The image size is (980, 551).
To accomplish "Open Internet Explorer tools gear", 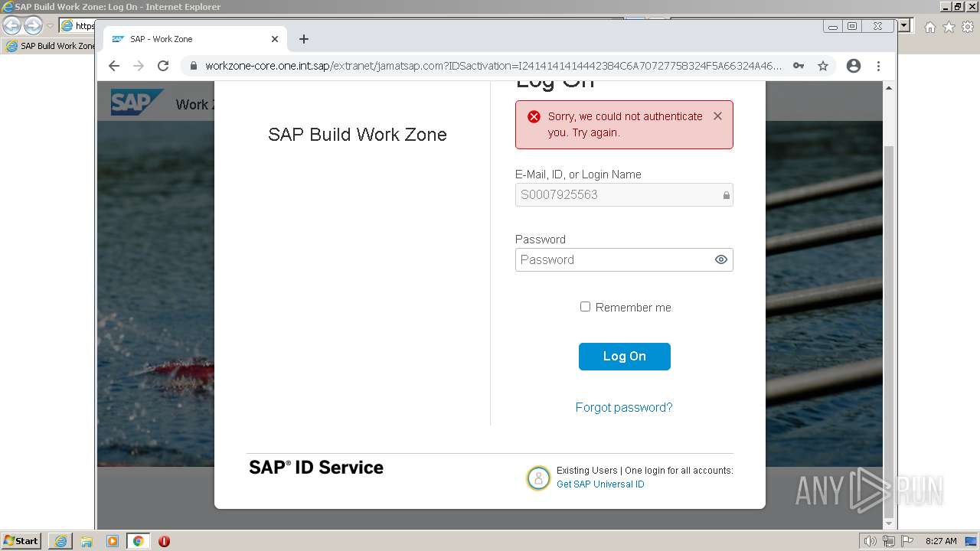I will point(968,27).
